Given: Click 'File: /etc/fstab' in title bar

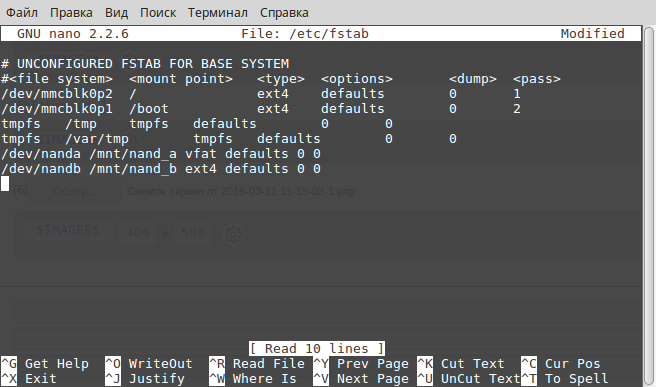Looking at the screenshot, I should pyautogui.click(x=305, y=33).
